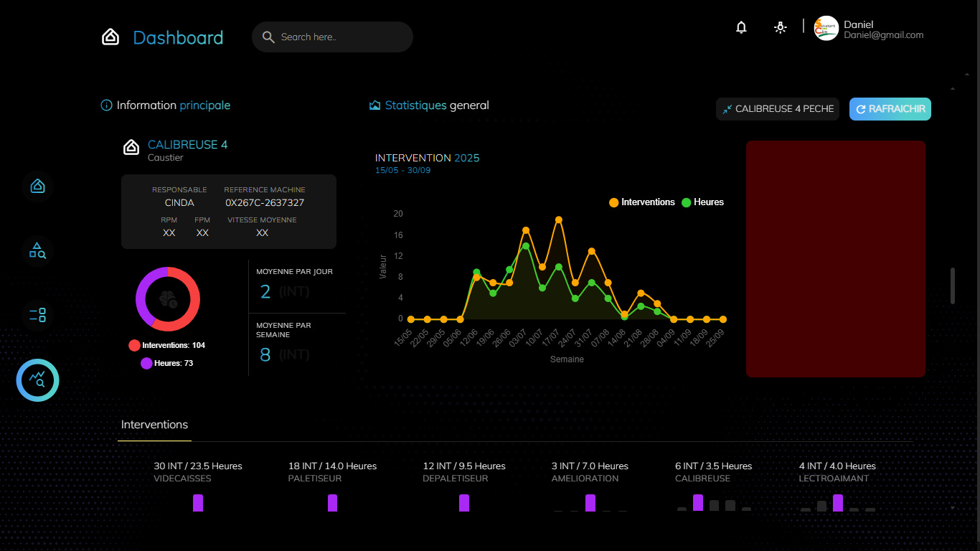Click the red Interventions donut legend swatch
The width and height of the screenshot is (980, 551).
click(x=134, y=346)
